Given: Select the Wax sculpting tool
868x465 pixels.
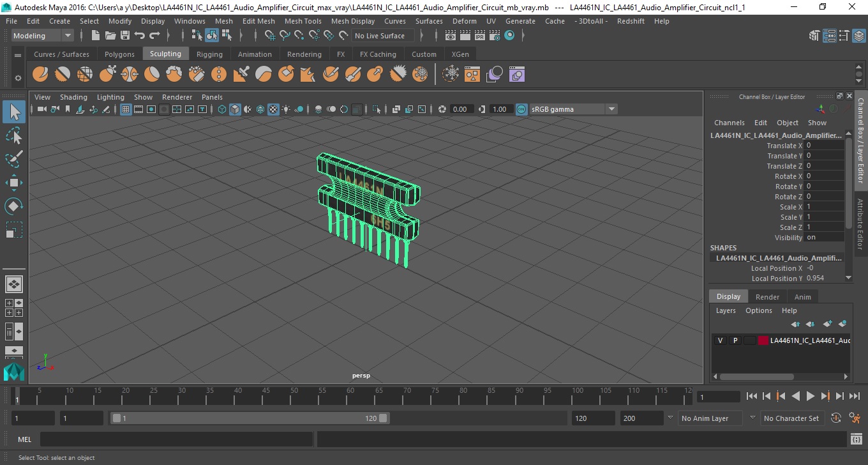Looking at the screenshot, I should coord(264,74).
